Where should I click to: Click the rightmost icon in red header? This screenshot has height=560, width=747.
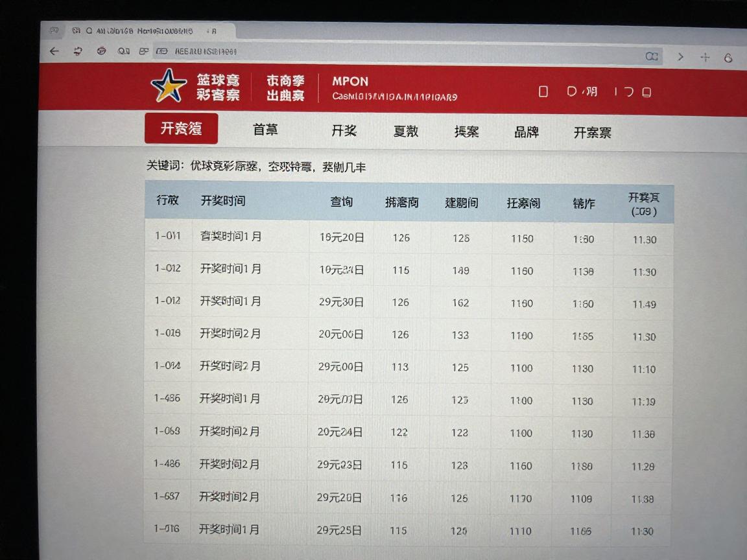[x=646, y=92]
